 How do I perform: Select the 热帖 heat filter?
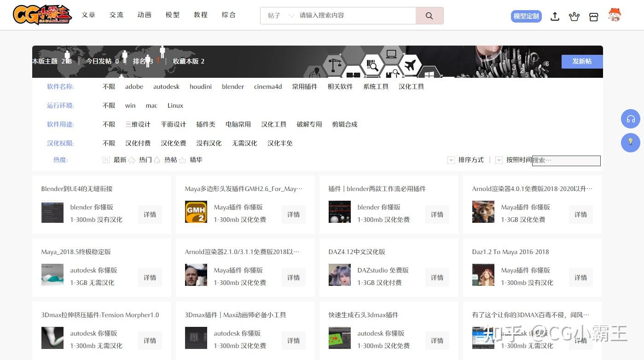coord(171,160)
